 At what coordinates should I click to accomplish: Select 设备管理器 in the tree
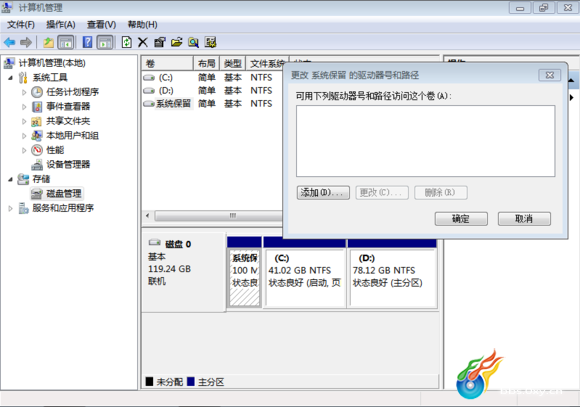click(68, 165)
